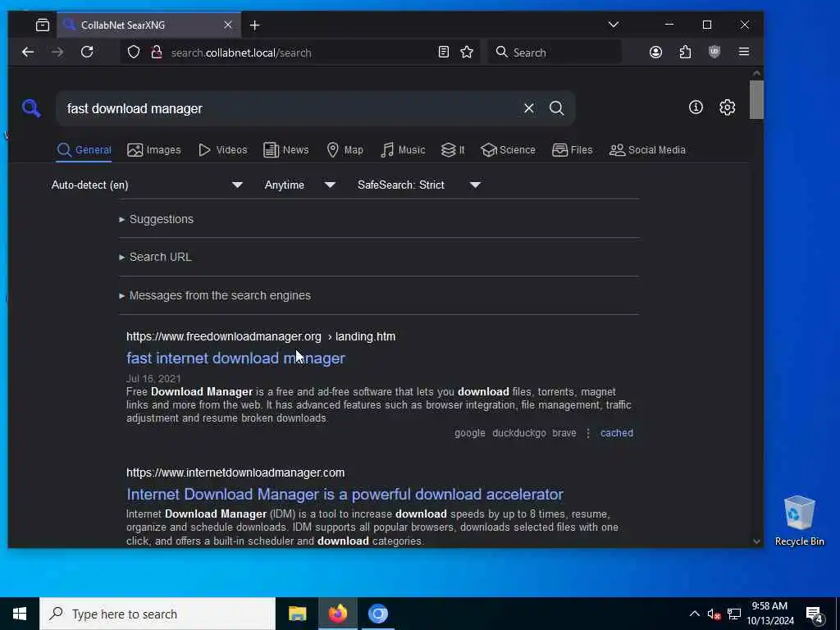Image resolution: width=840 pixels, height=630 pixels.
Task: Switch to the Music search tab
Action: tap(403, 150)
